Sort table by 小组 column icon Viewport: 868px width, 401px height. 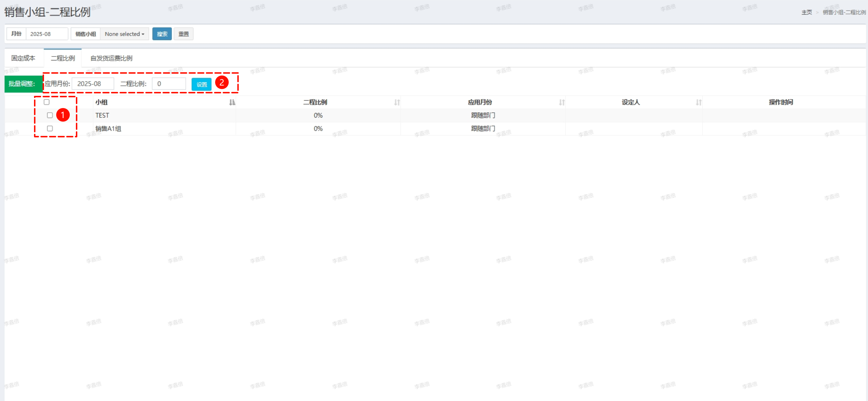(232, 102)
